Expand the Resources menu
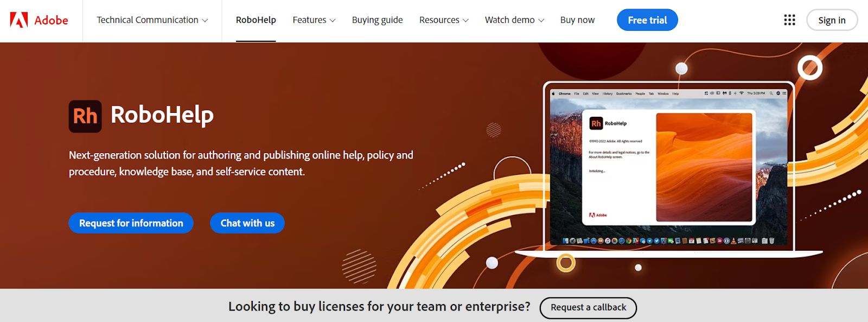This screenshot has height=322, width=868. 444,20
